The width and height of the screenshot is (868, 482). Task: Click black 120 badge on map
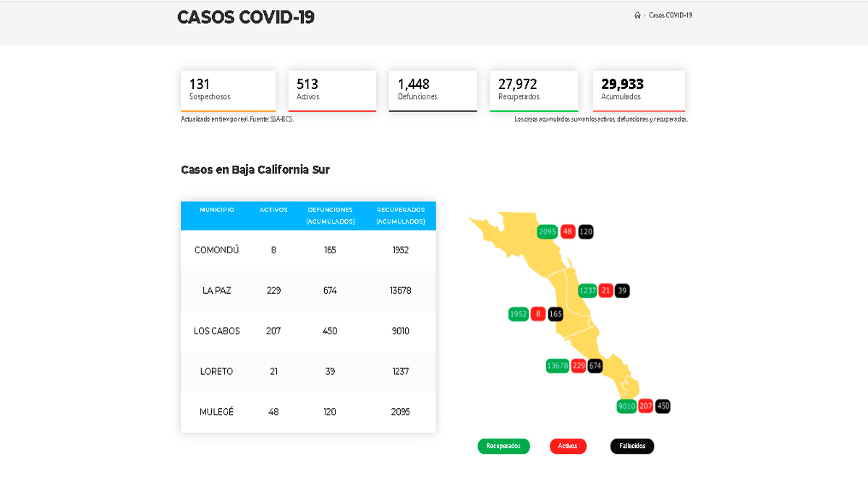(586, 232)
